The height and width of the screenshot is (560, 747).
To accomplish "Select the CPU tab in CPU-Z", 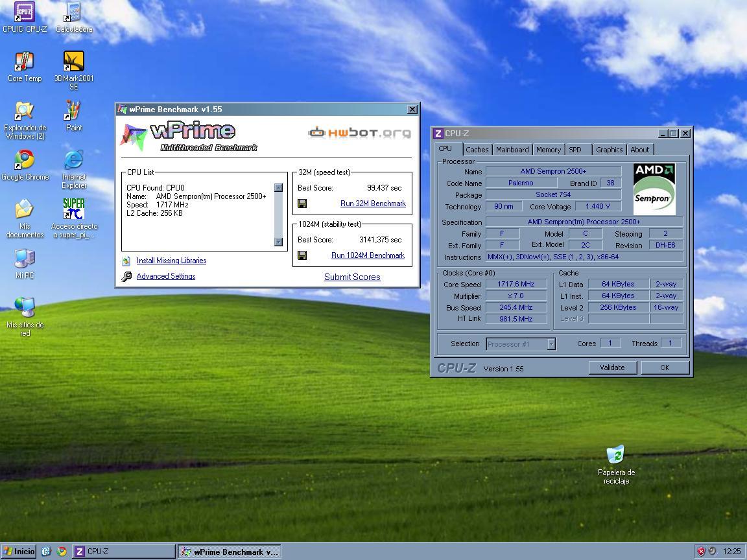I will [445, 148].
